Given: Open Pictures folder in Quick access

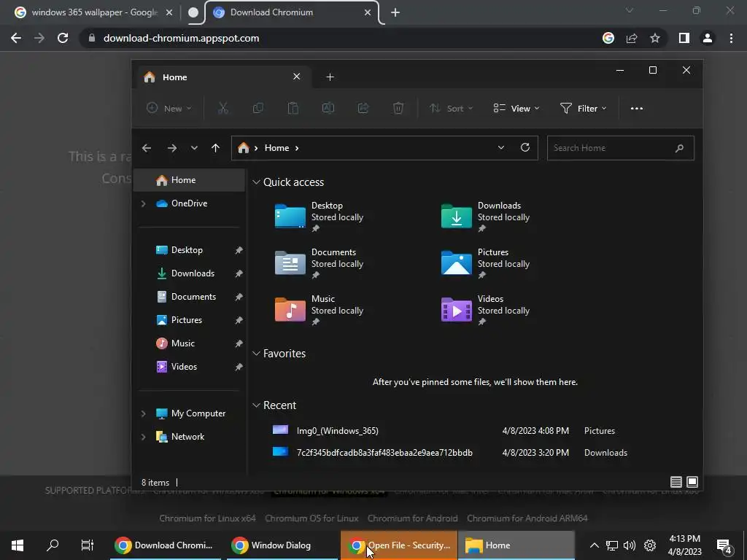Looking at the screenshot, I should coord(485,263).
